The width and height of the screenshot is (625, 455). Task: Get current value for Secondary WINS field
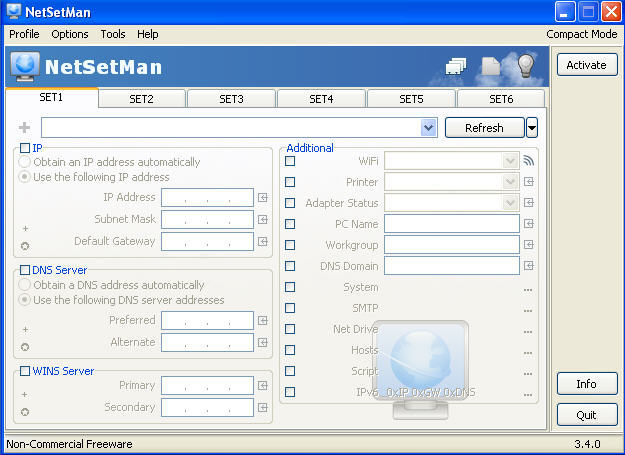click(263, 408)
